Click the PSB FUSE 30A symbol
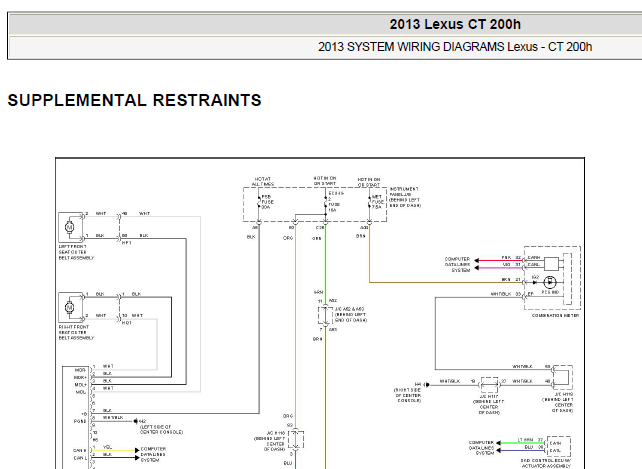This screenshot has width=642, height=469. point(260,202)
